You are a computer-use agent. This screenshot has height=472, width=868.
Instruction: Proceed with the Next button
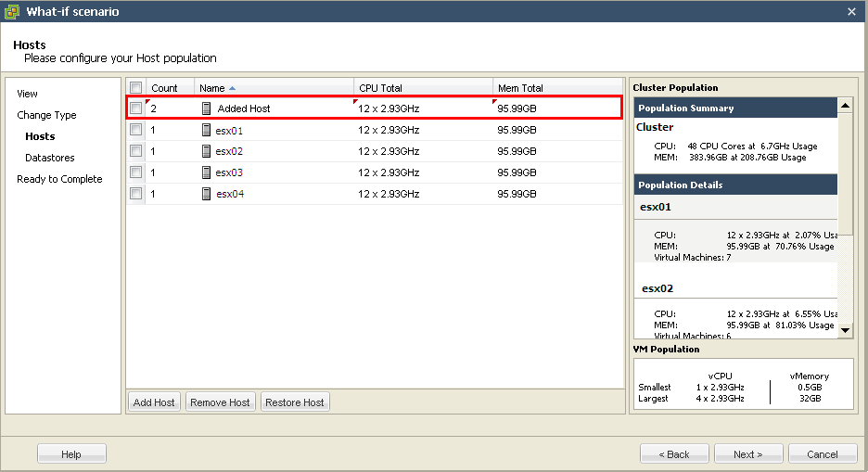(748, 454)
